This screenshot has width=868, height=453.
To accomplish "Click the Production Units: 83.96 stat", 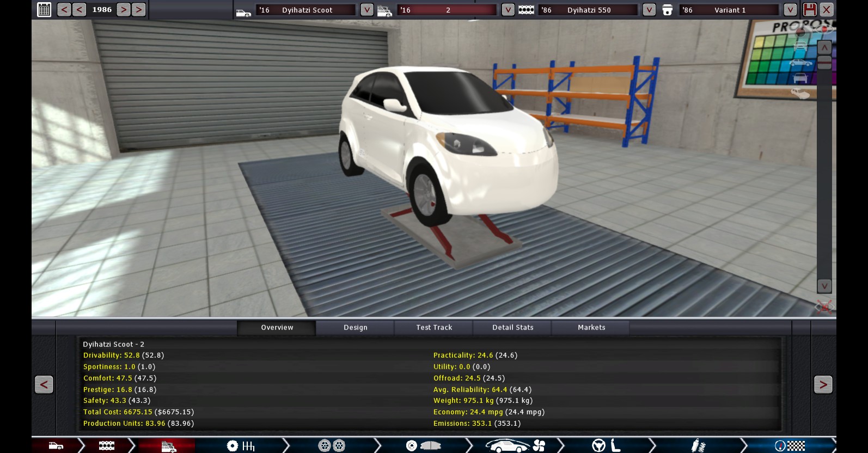I will pos(138,423).
